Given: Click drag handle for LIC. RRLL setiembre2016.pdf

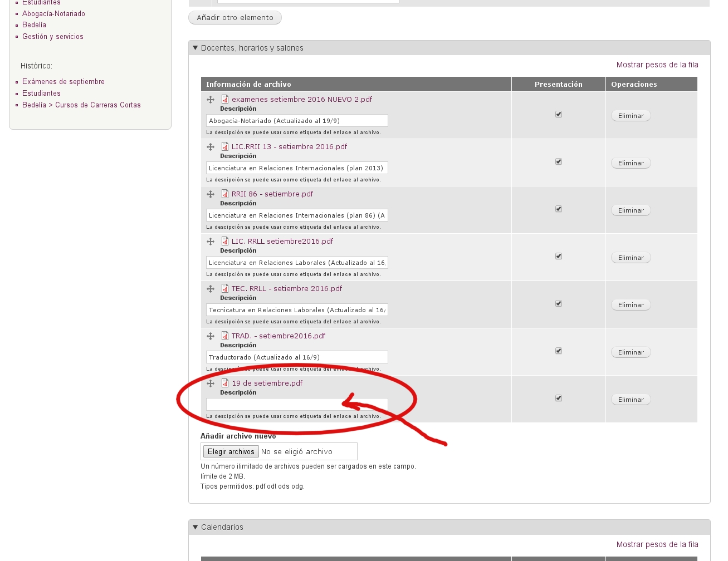Looking at the screenshot, I should pos(211,242).
